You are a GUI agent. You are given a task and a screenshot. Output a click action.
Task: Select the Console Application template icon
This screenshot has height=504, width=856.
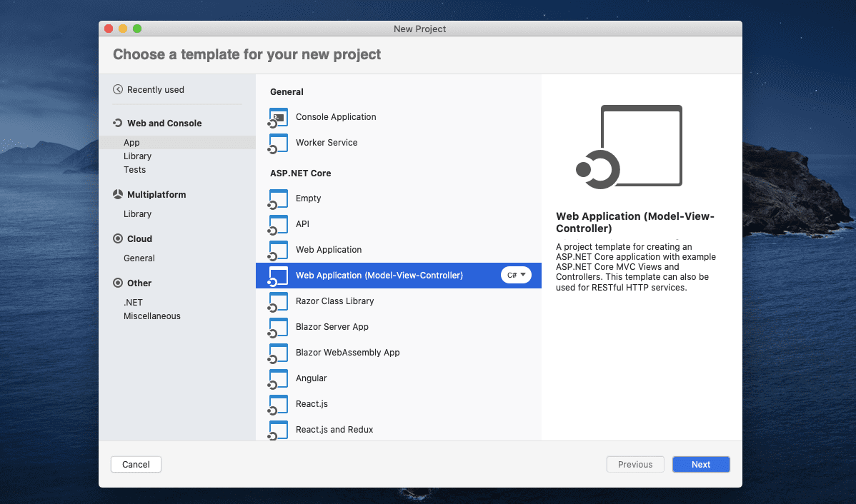[x=278, y=117]
